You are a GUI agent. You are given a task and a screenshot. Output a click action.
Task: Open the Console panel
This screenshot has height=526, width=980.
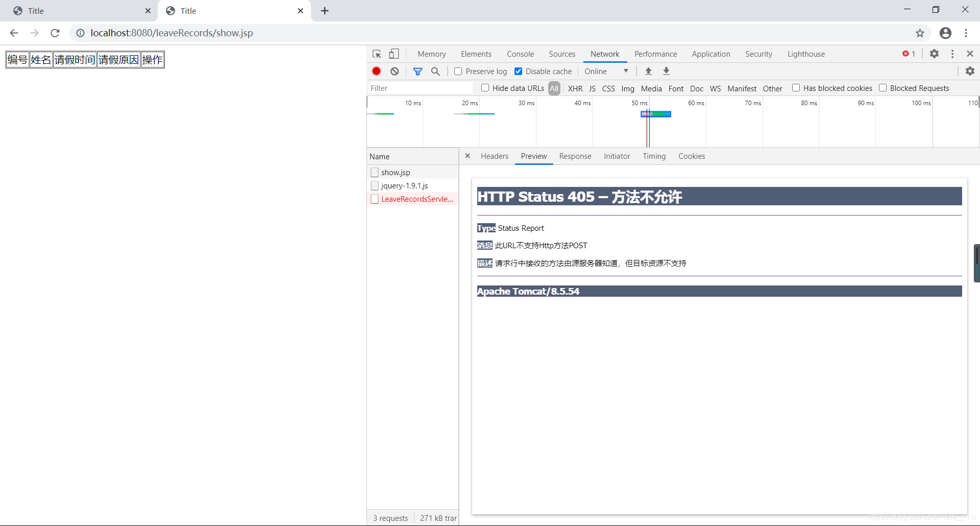pos(520,54)
